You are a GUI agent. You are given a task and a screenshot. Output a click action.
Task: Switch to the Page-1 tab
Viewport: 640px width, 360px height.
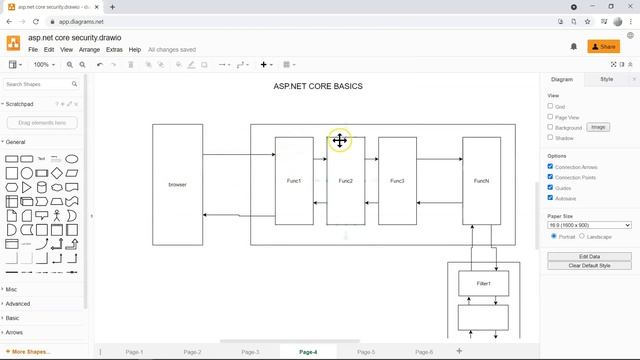134,352
